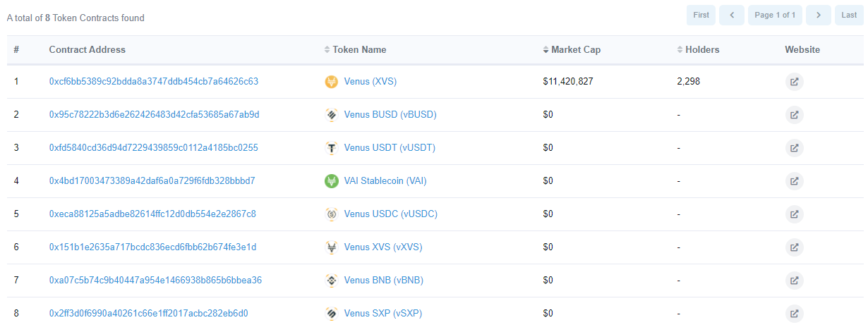Open the Venus BNB (vBNB) token page
Viewport: 868px width, 332px height.
pyautogui.click(x=384, y=281)
